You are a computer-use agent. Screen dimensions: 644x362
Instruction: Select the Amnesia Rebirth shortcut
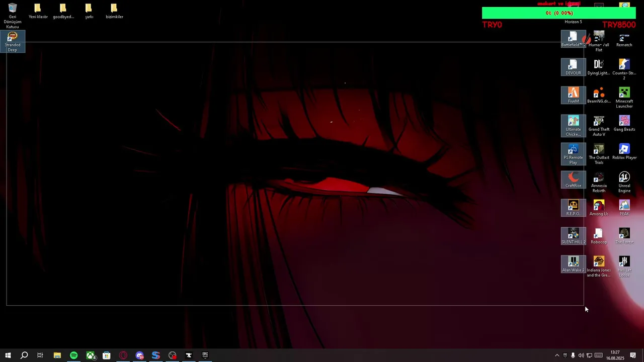coord(599,182)
